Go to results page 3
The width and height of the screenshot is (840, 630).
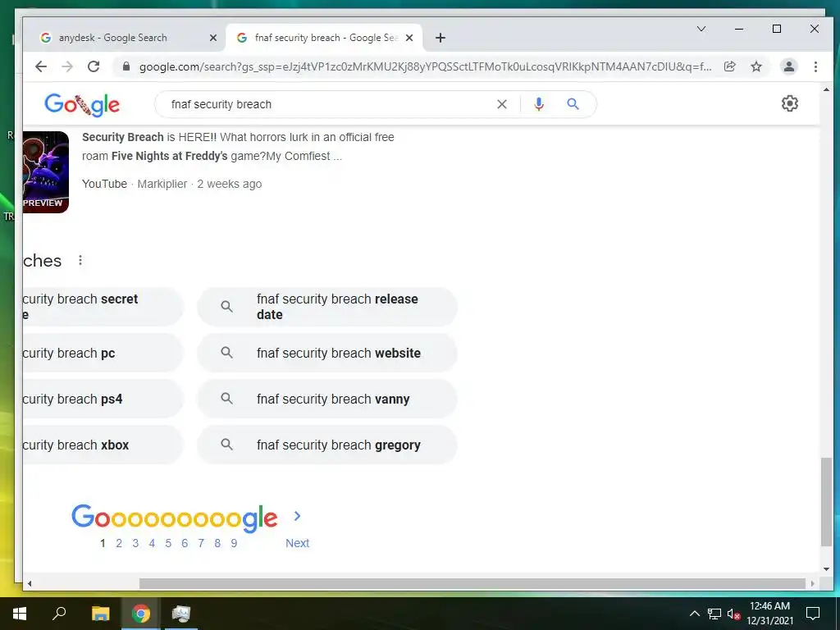[135, 543]
